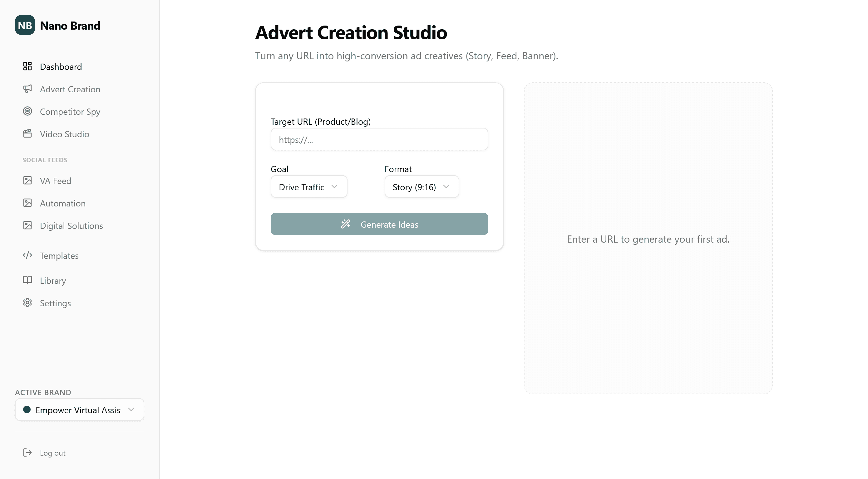
Task: Open the Goal dropdown showing Drive Traffic
Action: pos(309,186)
